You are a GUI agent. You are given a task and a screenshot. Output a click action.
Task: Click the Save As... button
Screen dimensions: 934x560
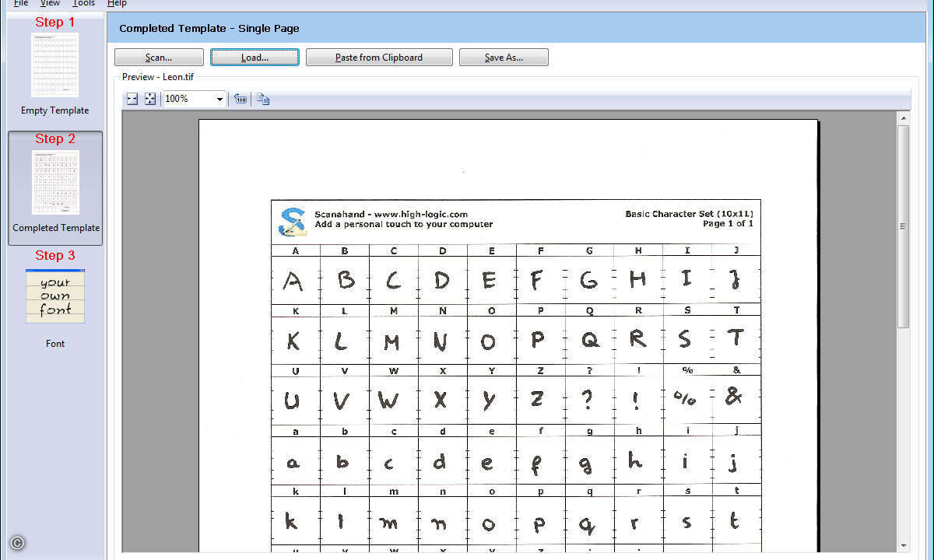[x=504, y=58]
